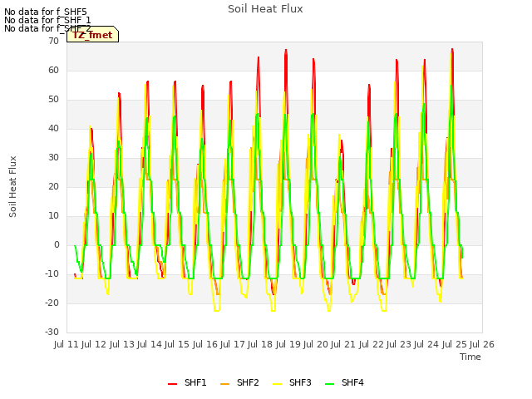Click the SHF1 red legend swatch
Screen dimensions: 532x399
point(172,384)
